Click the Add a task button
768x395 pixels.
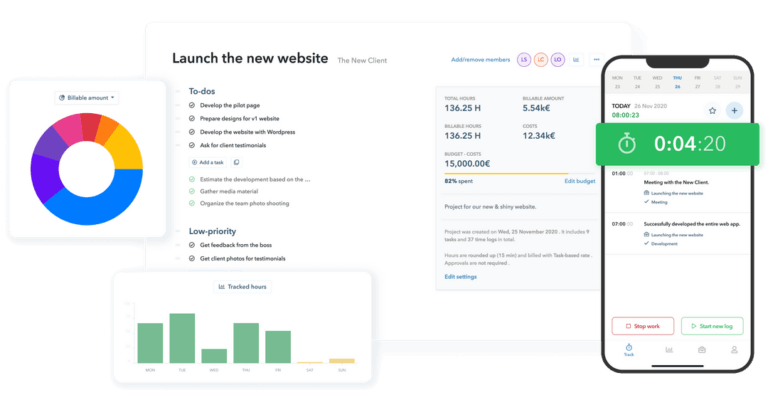pos(208,162)
